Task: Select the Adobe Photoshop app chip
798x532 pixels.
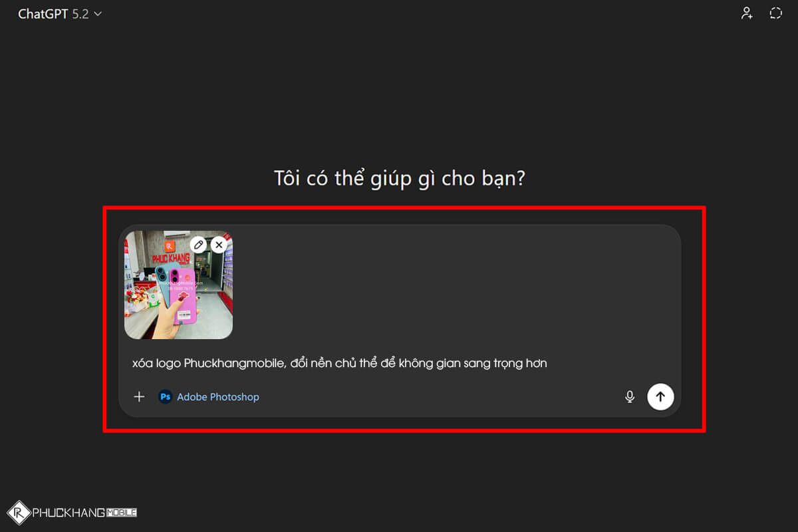Action: coord(208,396)
